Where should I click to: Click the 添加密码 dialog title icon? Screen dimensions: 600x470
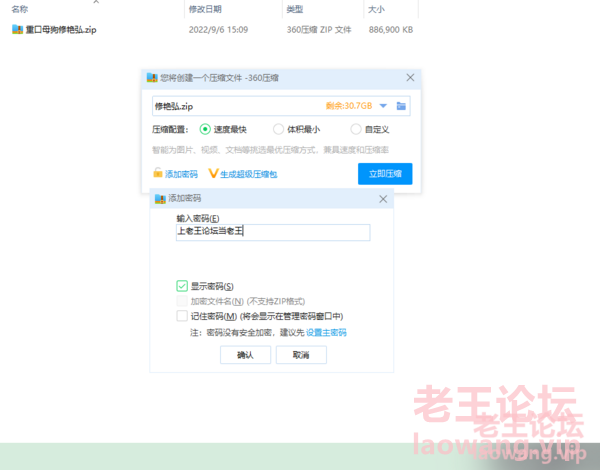pyautogui.click(x=159, y=199)
